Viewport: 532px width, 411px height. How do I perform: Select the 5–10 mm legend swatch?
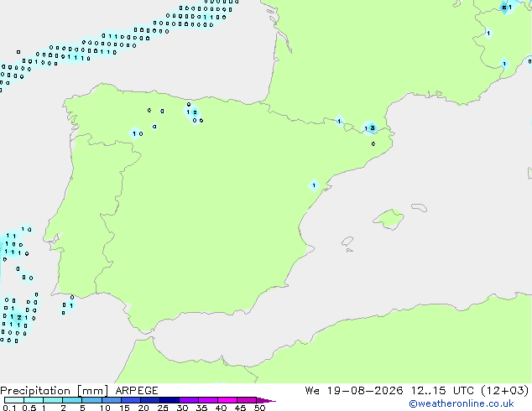coord(91,400)
